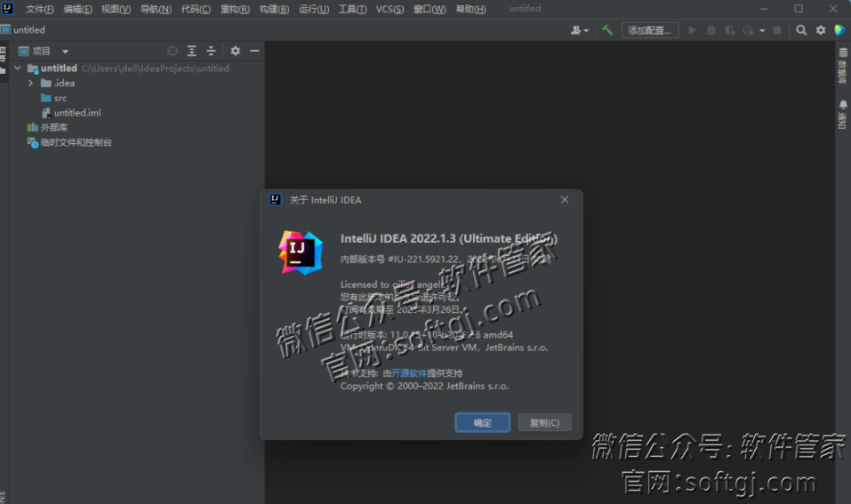The width and height of the screenshot is (851, 504).
Task: Hide the project panel with minus icon
Action: (x=254, y=51)
